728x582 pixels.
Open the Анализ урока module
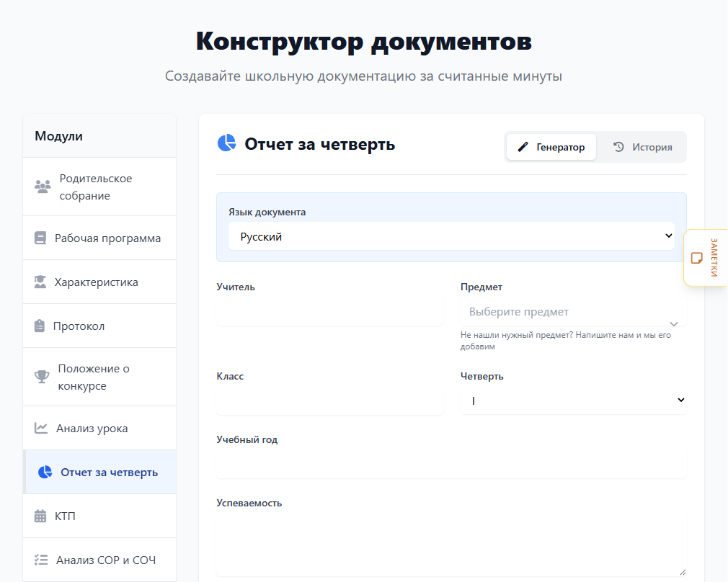99,428
